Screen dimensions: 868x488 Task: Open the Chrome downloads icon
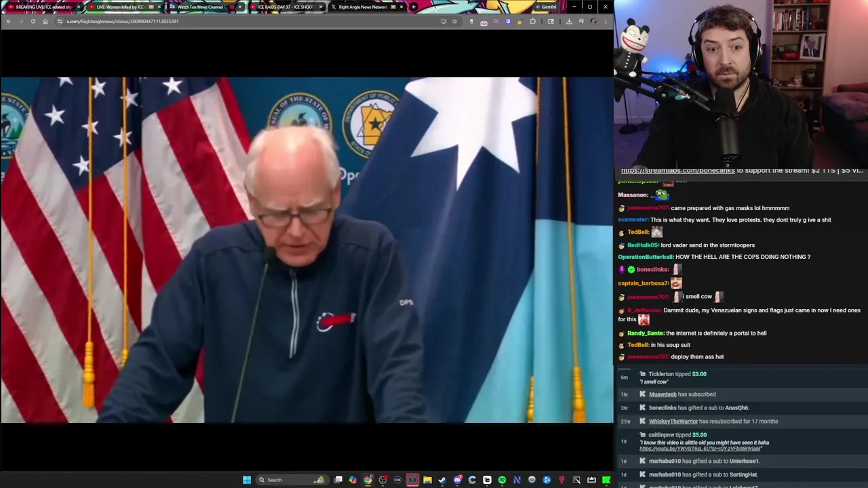[569, 21]
